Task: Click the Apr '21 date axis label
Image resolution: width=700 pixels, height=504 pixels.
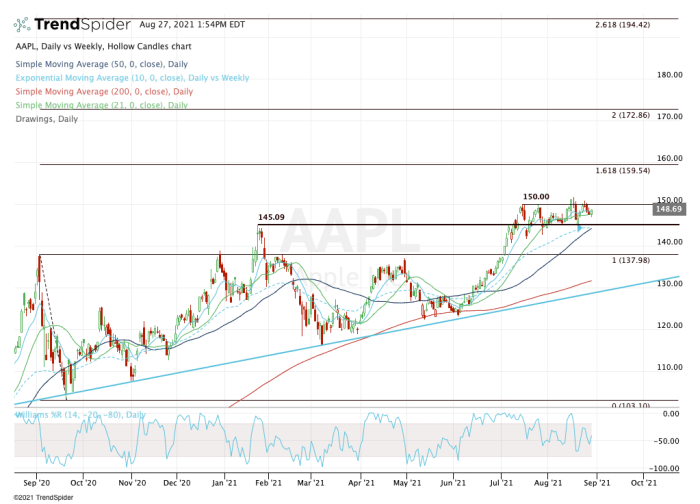Action: point(361,483)
